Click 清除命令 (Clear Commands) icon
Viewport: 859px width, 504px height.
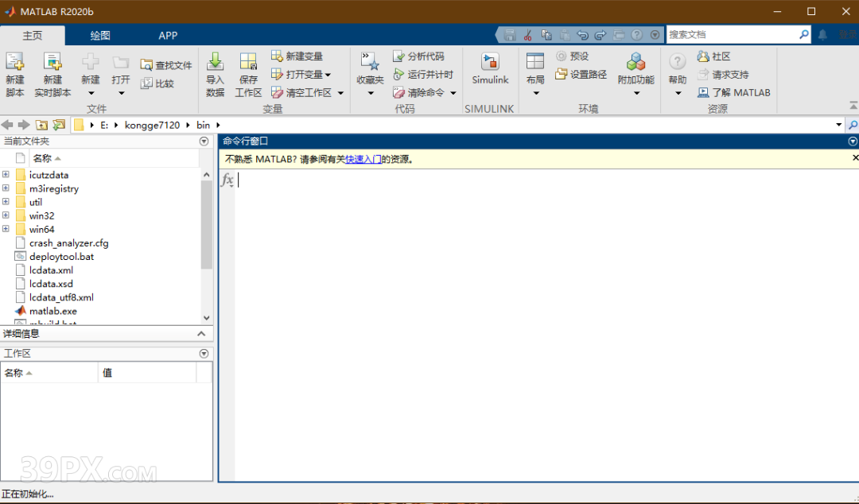tap(398, 92)
